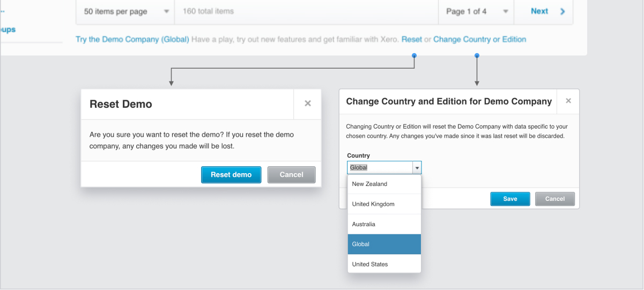This screenshot has height=290, width=644.
Task: Select United States from country list
Action: pyautogui.click(x=384, y=264)
